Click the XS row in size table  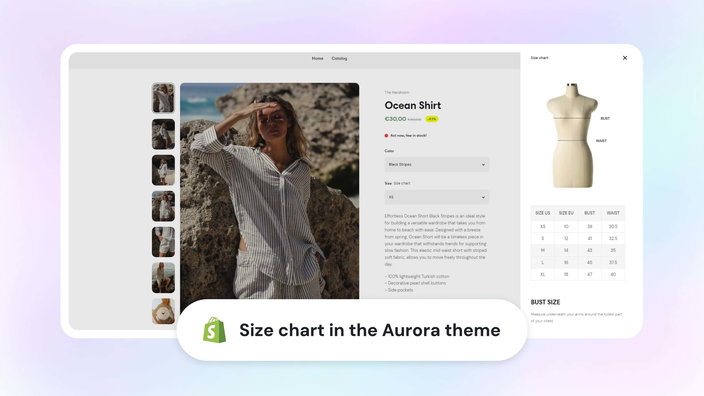(x=578, y=226)
